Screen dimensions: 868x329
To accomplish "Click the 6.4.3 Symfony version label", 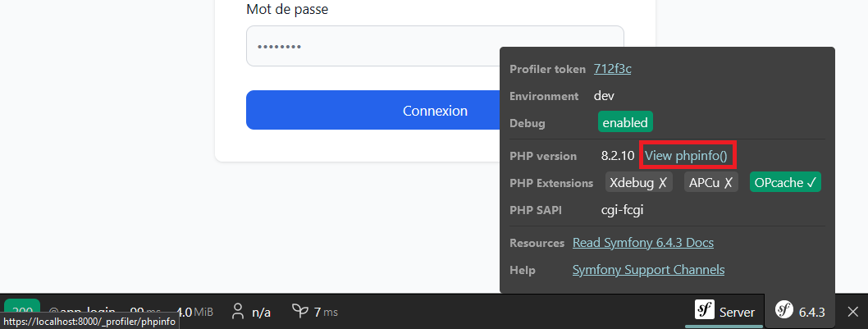I will point(811,312).
